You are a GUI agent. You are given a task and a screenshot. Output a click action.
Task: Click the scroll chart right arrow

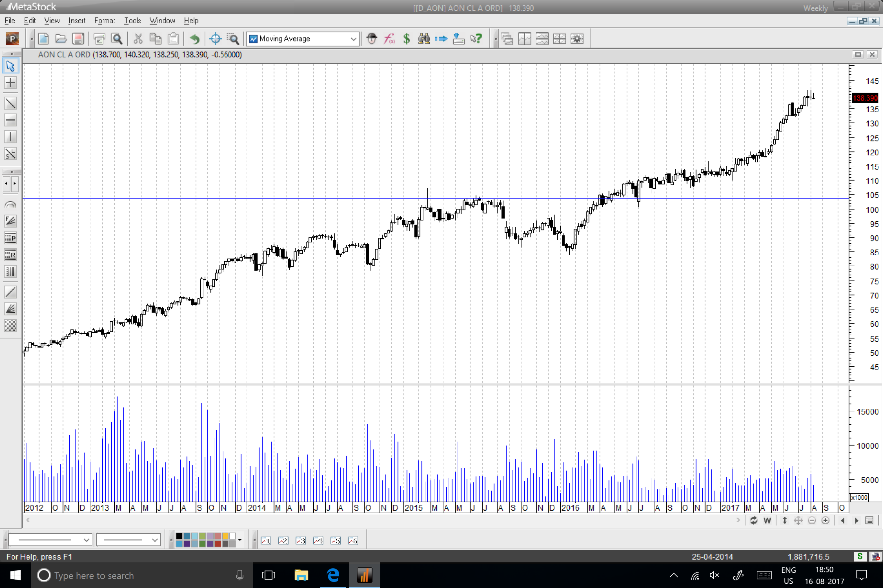pos(857,521)
